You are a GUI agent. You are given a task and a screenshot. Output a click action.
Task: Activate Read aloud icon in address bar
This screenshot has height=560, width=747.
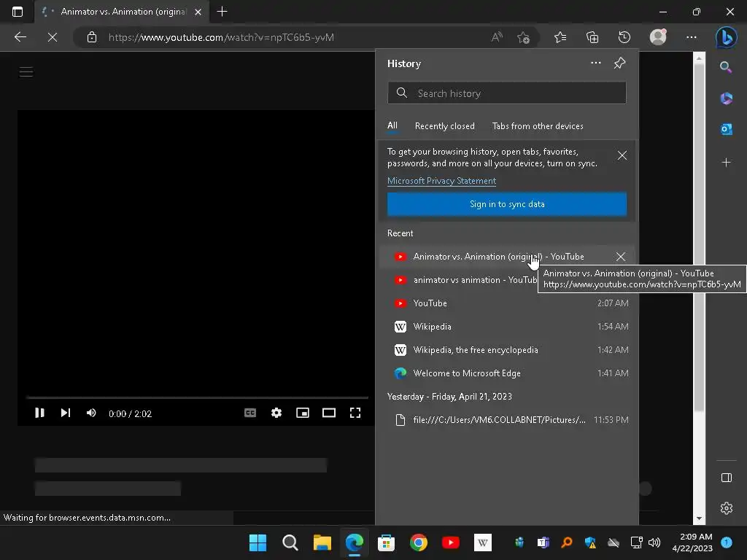point(497,37)
